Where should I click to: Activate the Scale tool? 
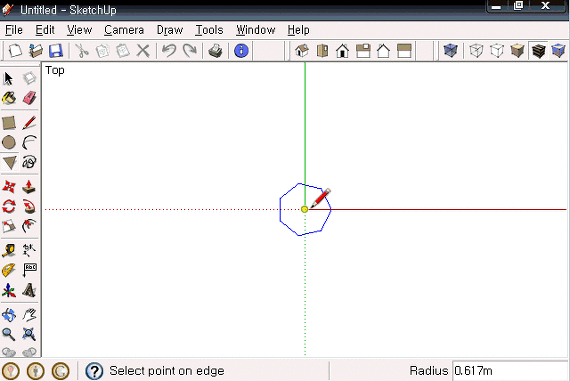(x=9, y=226)
